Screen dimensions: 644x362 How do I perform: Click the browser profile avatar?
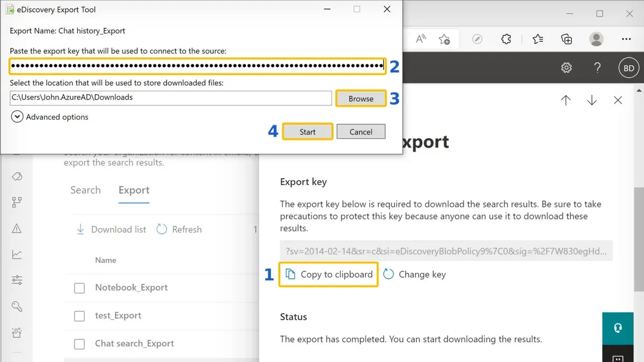596,39
